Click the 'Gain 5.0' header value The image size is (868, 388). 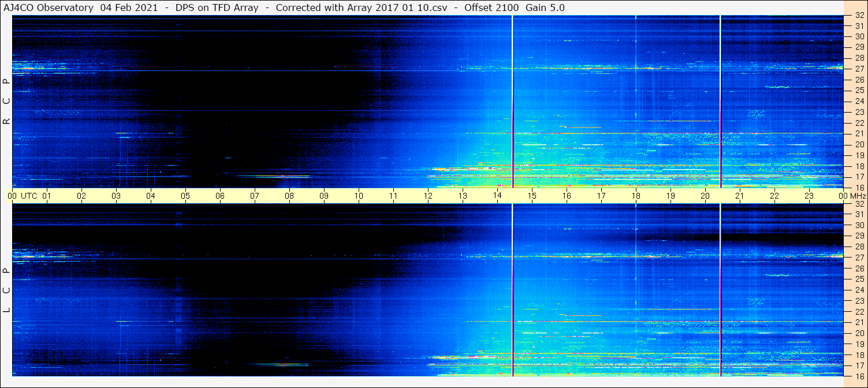point(545,8)
